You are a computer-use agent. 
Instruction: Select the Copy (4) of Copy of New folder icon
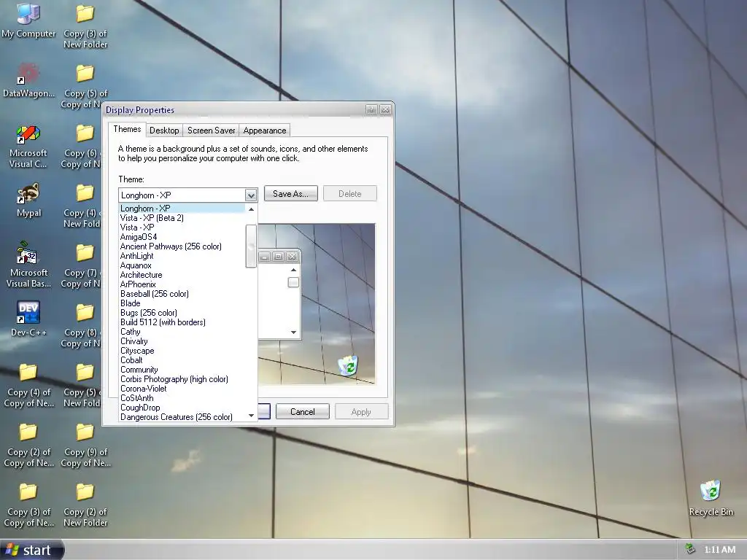(x=28, y=386)
